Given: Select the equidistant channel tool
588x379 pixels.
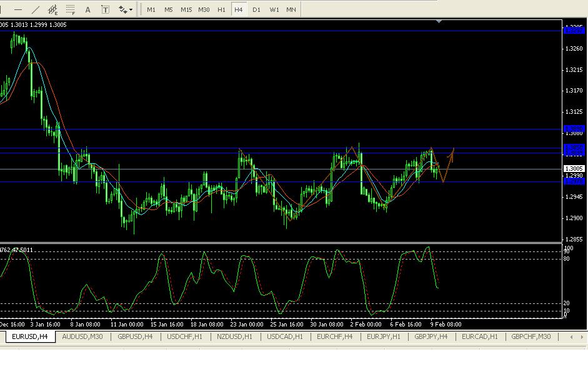Looking at the screenshot, I should click(53, 9).
